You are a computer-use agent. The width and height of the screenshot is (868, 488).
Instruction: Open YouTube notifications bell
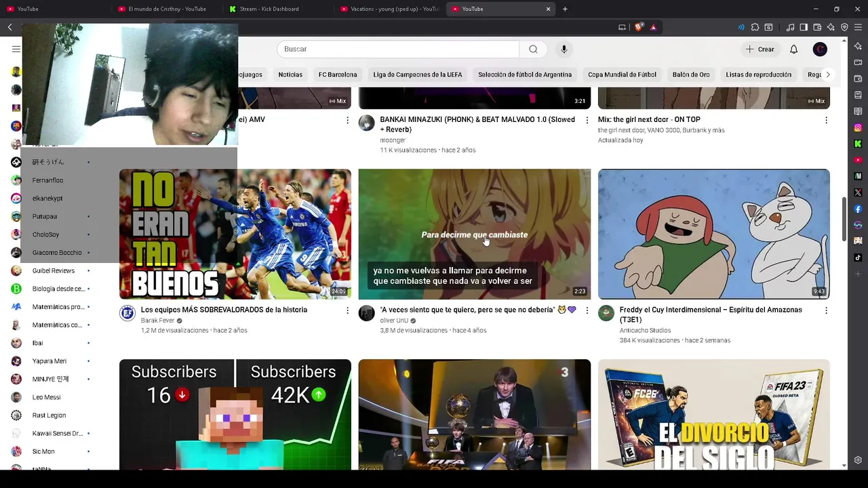pyautogui.click(x=793, y=49)
